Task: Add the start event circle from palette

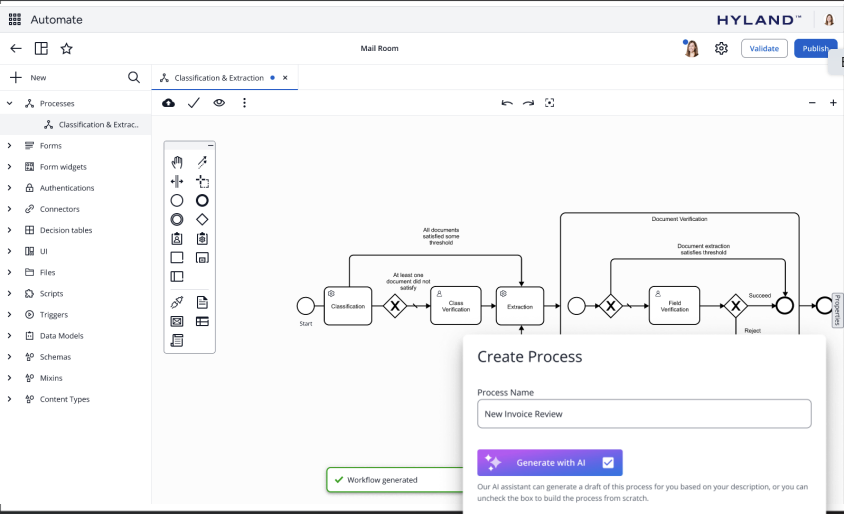Action: click(177, 201)
